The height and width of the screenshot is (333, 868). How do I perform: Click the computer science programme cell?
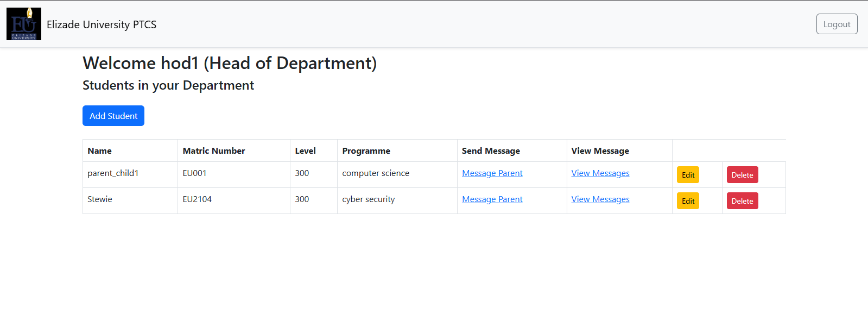click(376, 173)
